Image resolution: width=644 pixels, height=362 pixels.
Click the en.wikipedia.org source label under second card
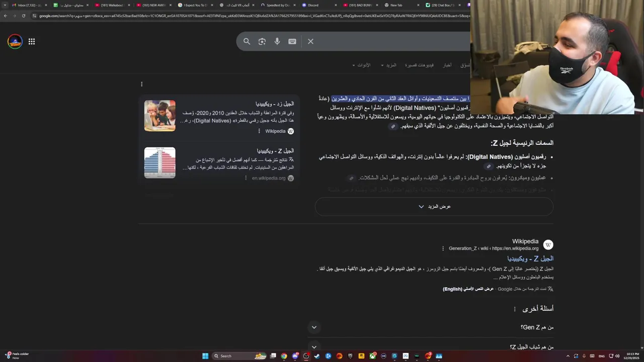269,178
